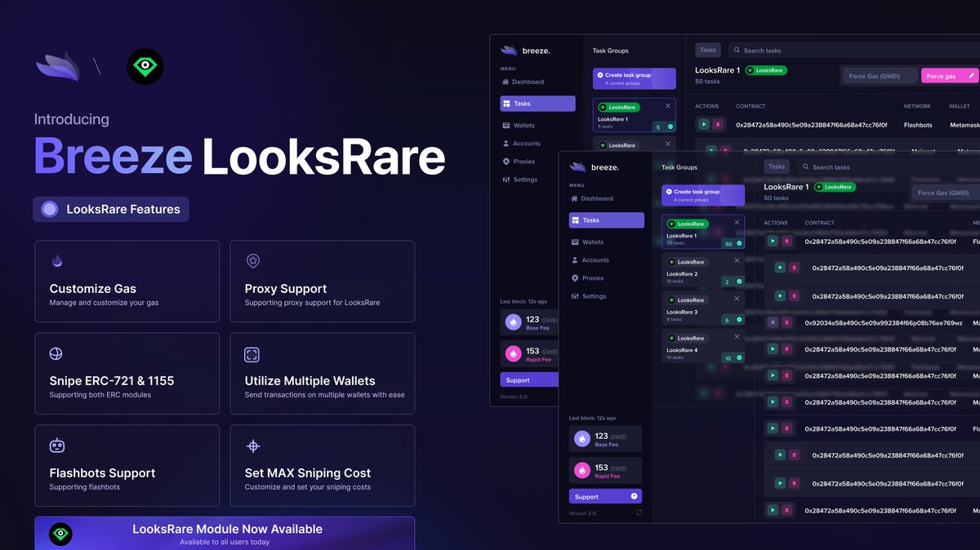The height and width of the screenshot is (550, 980).
Task: Select the LooksRare 2 task group card
Action: [x=703, y=270]
